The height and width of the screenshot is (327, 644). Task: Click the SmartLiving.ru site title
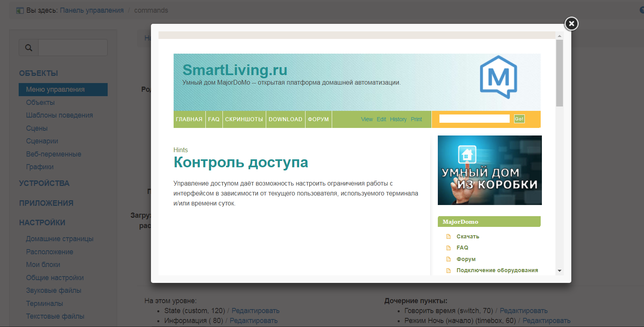tap(235, 70)
